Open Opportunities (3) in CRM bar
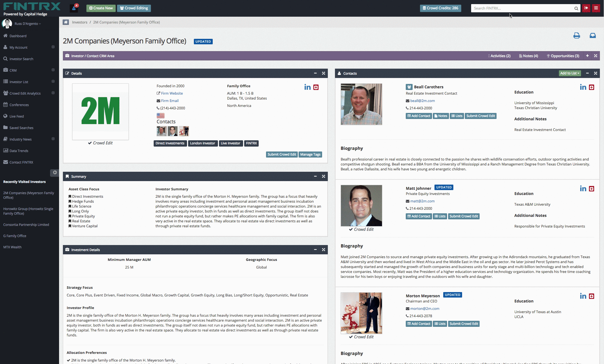 tap(563, 56)
